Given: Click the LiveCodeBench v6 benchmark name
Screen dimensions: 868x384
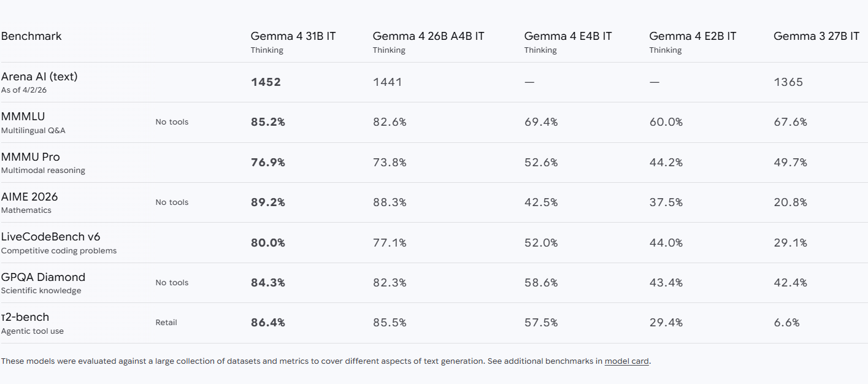Looking at the screenshot, I should [50, 237].
